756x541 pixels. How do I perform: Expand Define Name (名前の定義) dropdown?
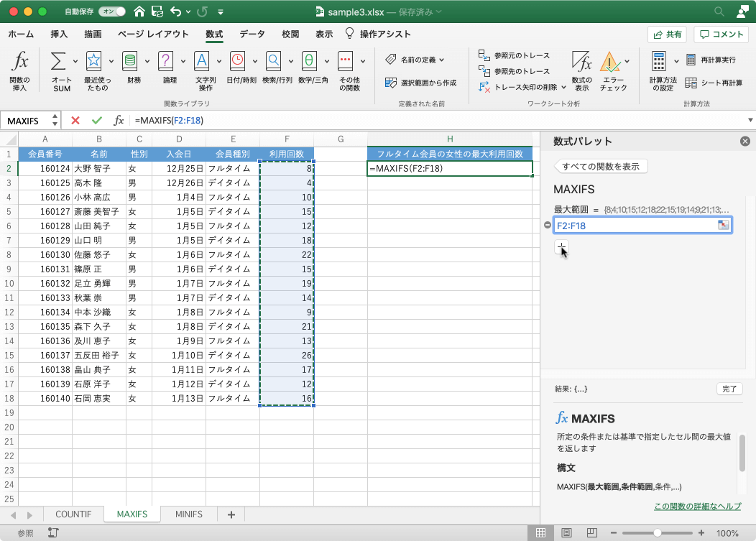click(442, 60)
